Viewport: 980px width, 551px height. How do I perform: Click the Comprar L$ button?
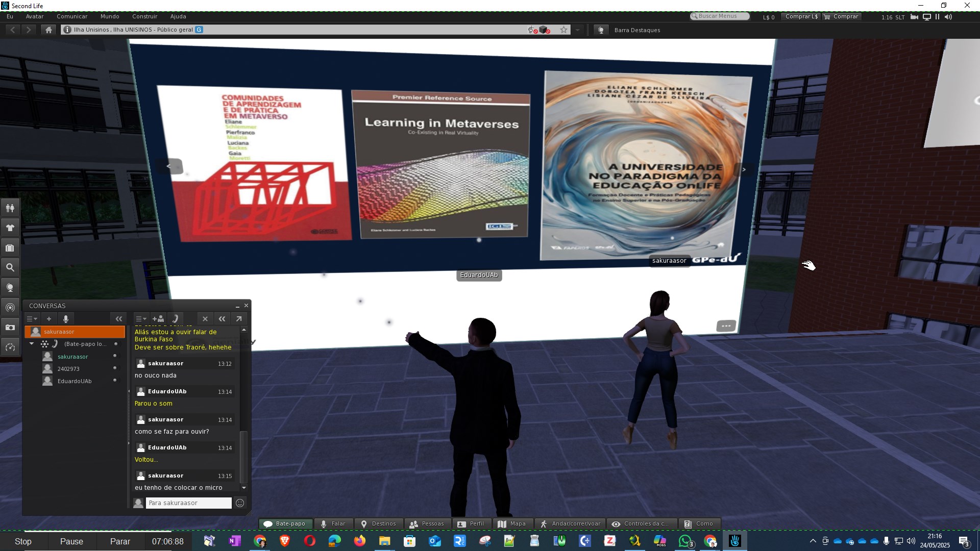tap(801, 16)
